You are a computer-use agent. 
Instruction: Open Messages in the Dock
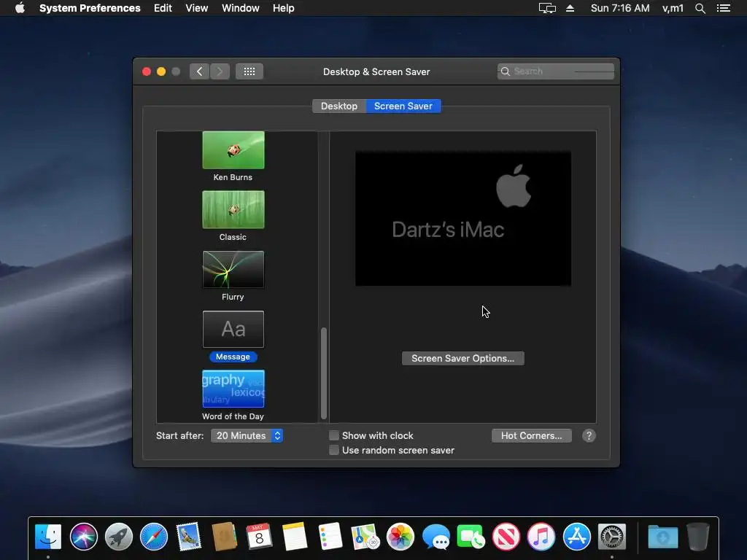tap(436, 537)
